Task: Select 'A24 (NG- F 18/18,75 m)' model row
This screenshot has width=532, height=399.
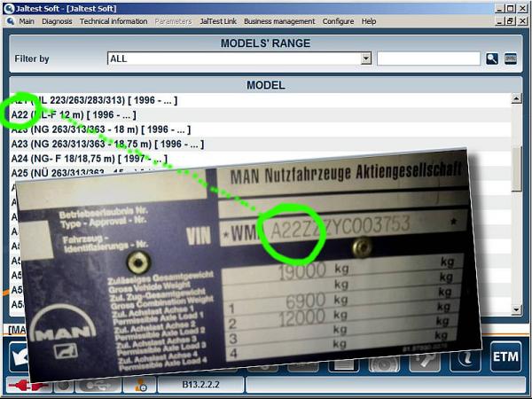Action: [260, 159]
